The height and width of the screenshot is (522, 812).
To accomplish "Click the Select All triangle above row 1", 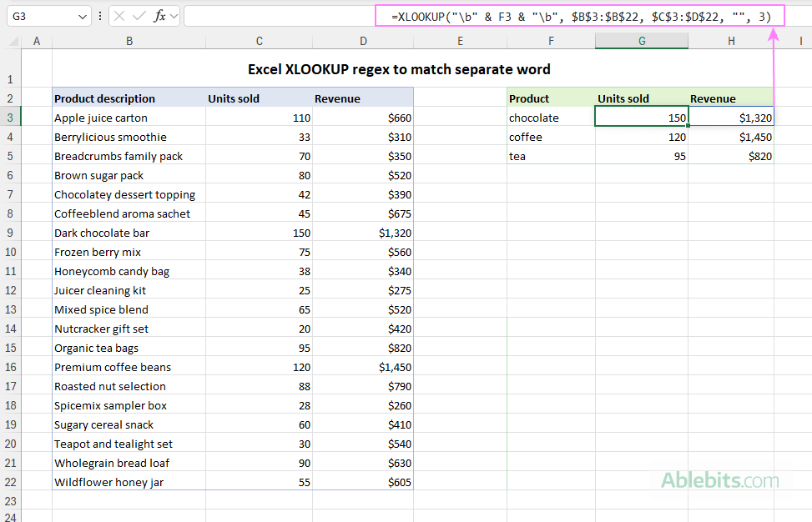I will 12,40.
